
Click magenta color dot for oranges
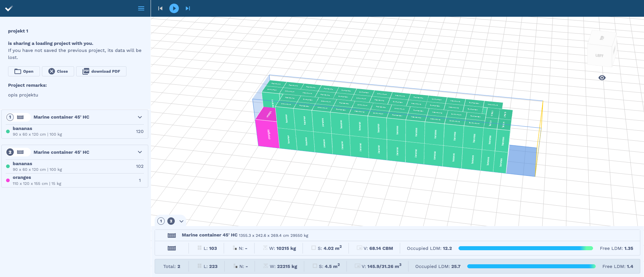8,181
